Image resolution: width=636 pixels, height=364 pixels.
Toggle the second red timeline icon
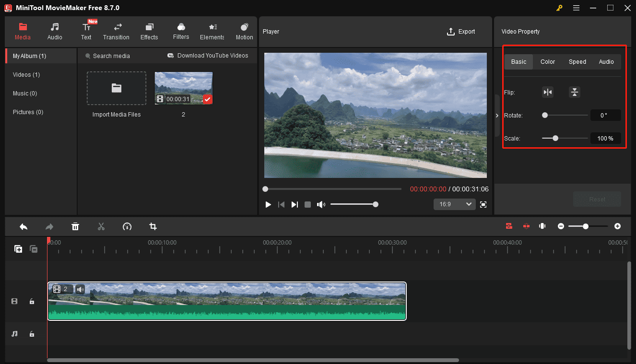526,226
